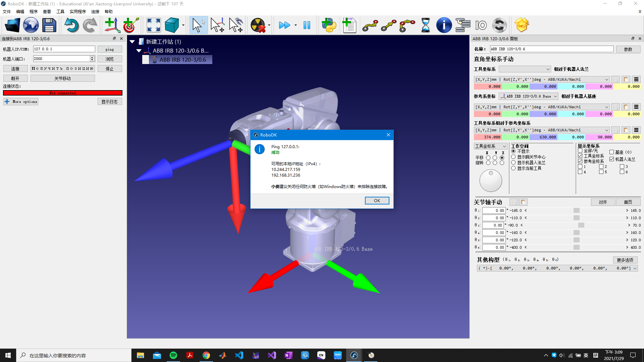The image size is (644, 362).
Task: Click the Fast simulation icon
Action: coord(284,25)
